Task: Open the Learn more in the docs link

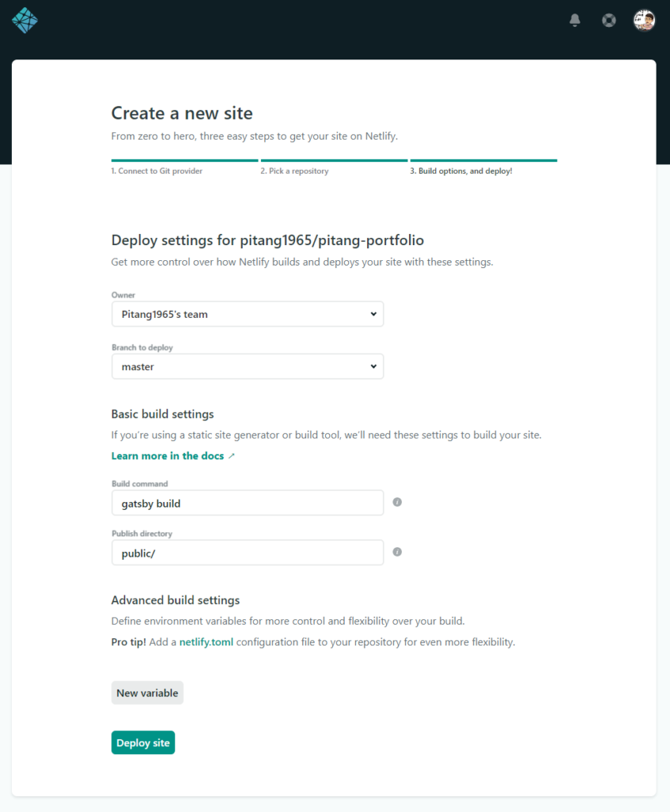Action: coord(167,456)
